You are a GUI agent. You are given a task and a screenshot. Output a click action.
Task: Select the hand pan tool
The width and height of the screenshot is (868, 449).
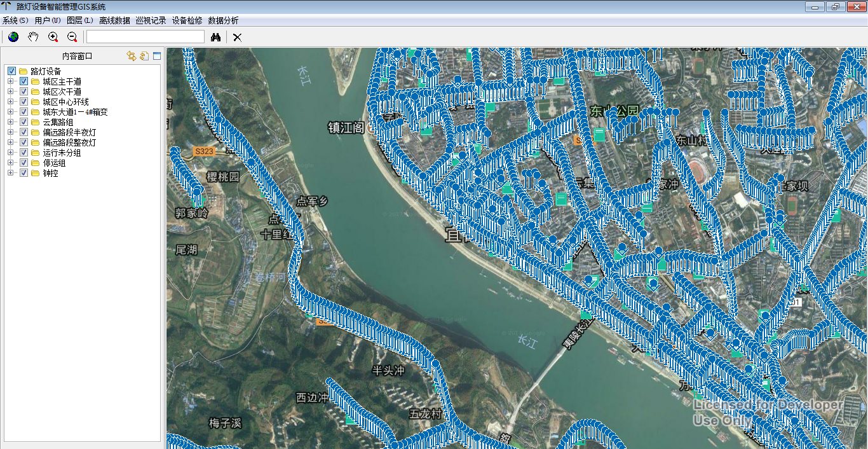pos(33,37)
